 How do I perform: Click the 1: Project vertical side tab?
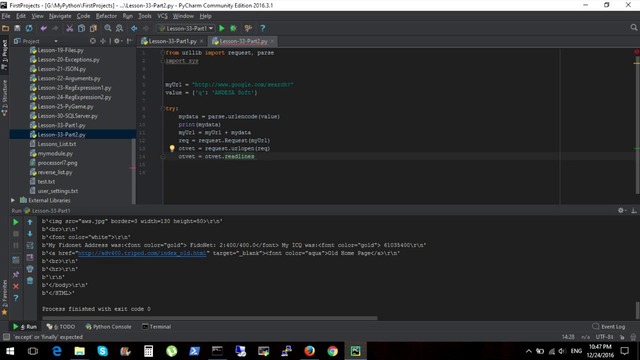[4, 55]
